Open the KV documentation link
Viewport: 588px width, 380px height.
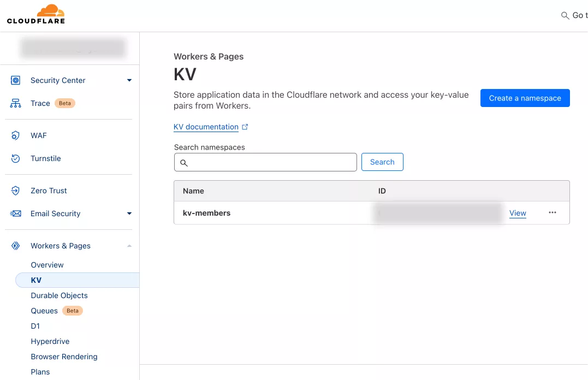(x=206, y=127)
